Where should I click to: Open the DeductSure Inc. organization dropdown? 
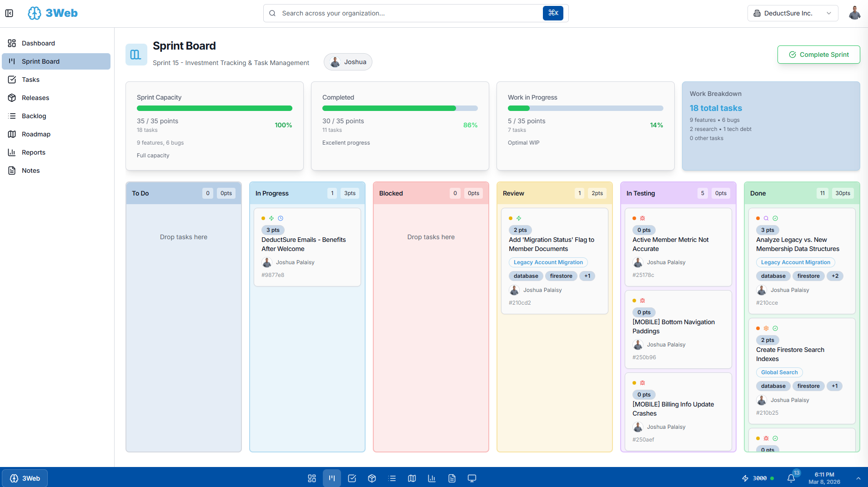click(792, 13)
